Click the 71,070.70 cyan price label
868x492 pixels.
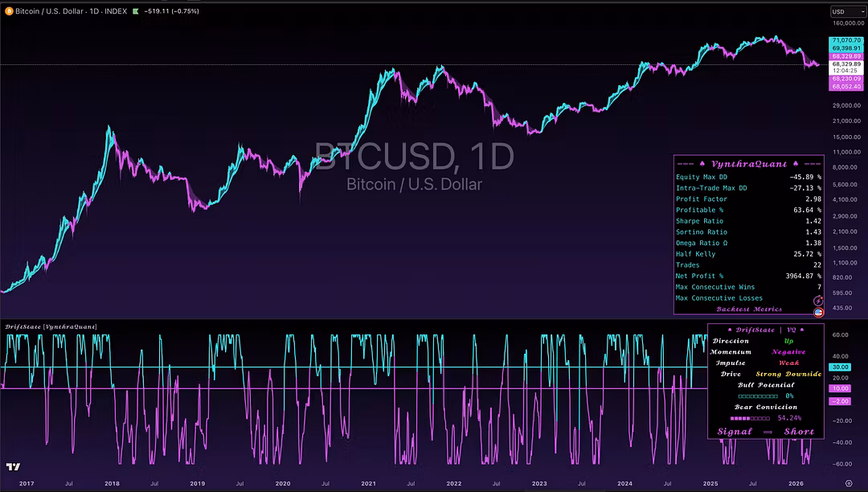845,40
